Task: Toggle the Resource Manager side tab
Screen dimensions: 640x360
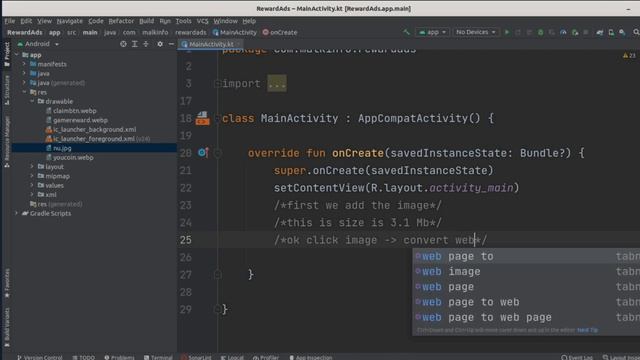Action: tap(7, 142)
